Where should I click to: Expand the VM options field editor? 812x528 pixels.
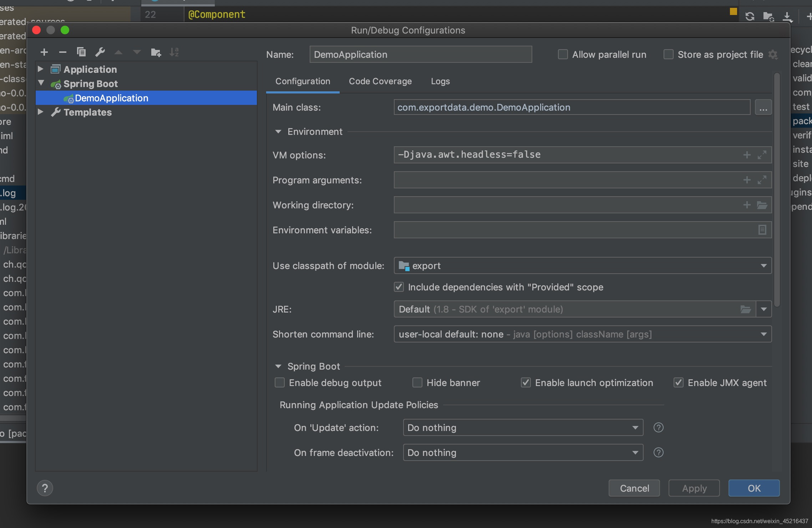click(762, 155)
